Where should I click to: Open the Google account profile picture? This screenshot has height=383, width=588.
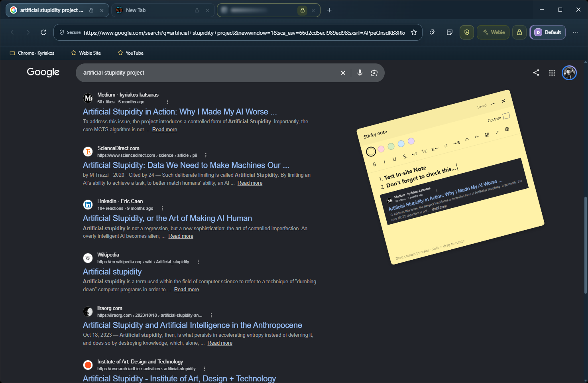pos(569,73)
